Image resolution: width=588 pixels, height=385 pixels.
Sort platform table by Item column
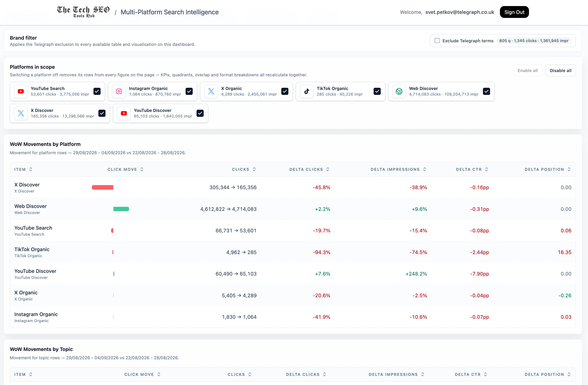point(23,169)
